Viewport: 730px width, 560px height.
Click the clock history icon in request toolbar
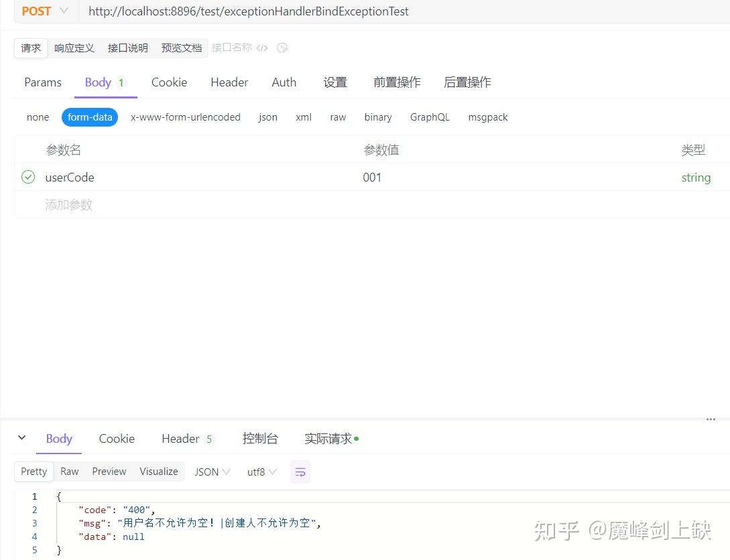pos(282,48)
